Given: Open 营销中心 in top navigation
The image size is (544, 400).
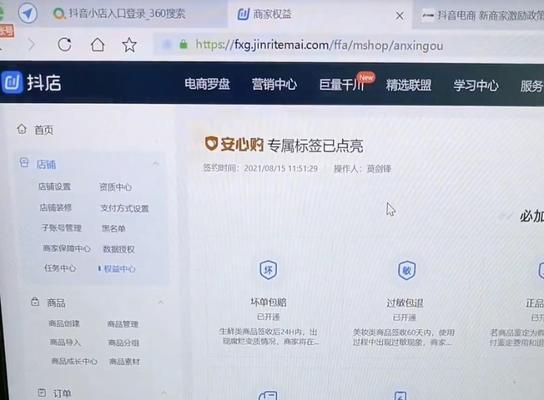Looking at the screenshot, I should coord(274,84).
